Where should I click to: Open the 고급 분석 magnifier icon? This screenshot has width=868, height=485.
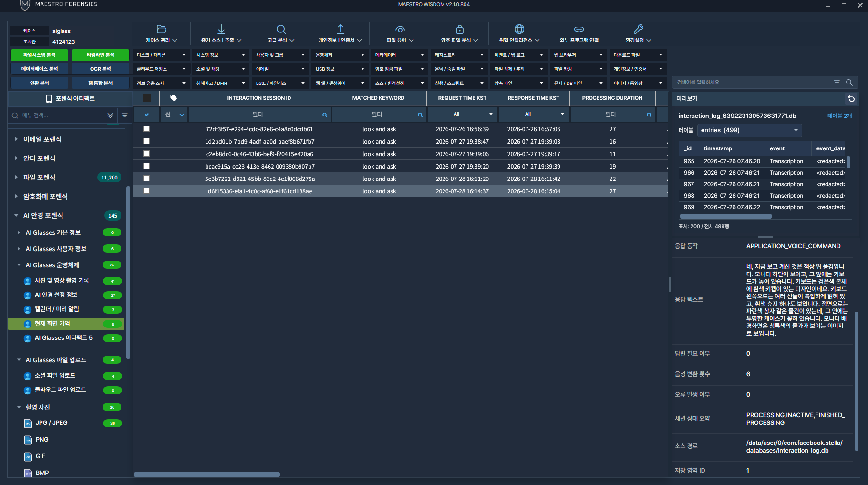281,29
